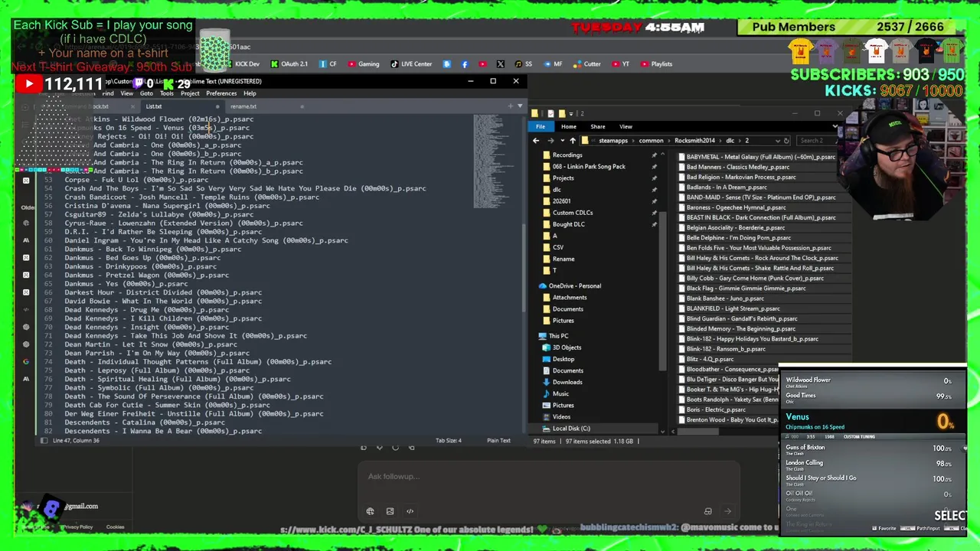Click the web search globe icon in chat box
980x551 pixels.
pyautogui.click(x=370, y=511)
